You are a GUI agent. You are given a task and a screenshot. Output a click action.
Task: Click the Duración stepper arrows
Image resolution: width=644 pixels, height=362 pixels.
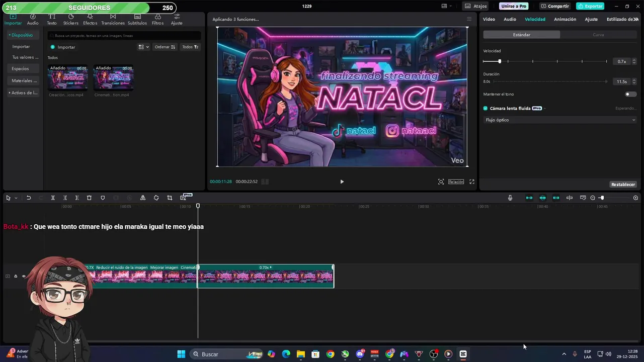(634, 81)
